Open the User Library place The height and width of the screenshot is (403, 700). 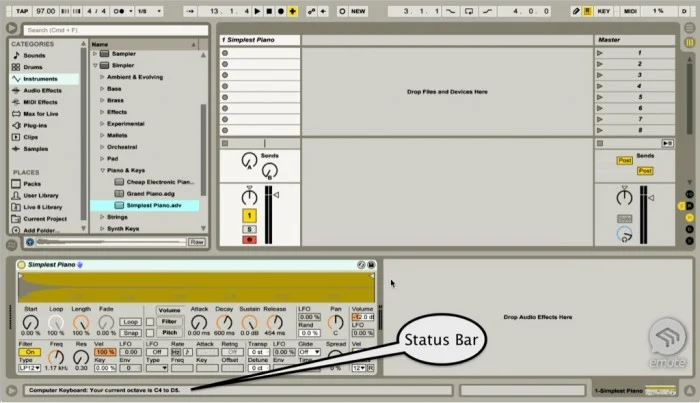click(x=41, y=195)
